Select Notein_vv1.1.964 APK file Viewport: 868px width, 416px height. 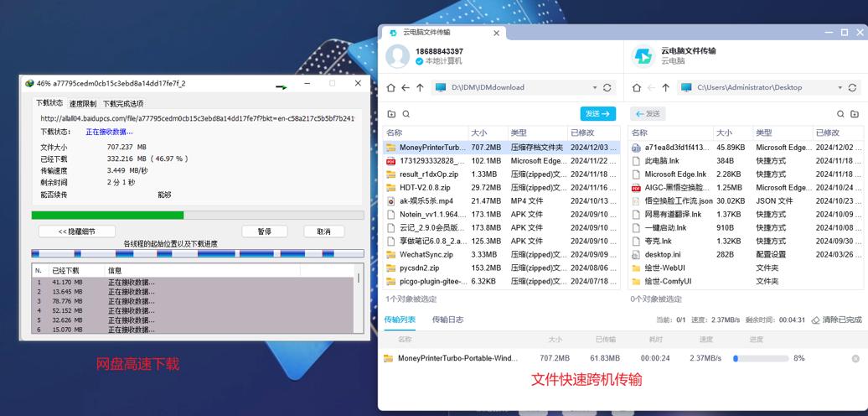[x=502, y=215]
